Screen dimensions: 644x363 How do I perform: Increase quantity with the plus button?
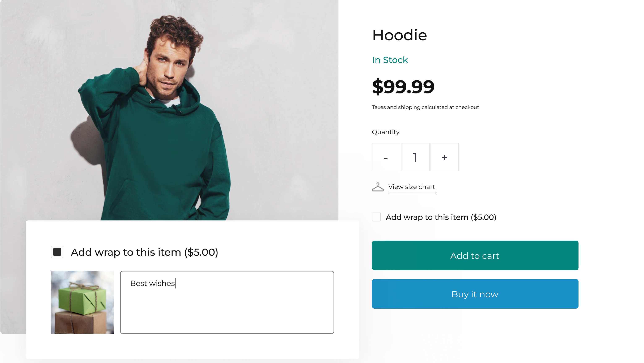pyautogui.click(x=444, y=157)
